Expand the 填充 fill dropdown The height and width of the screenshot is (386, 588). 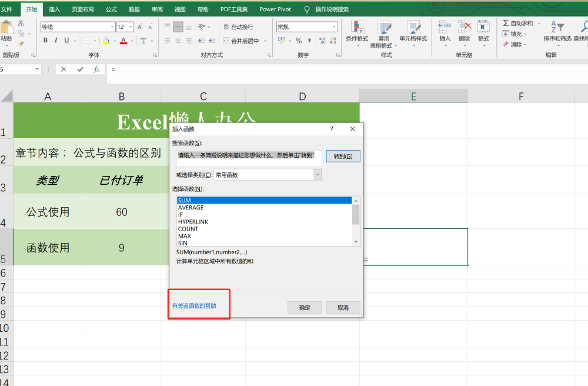click(525, 34)
